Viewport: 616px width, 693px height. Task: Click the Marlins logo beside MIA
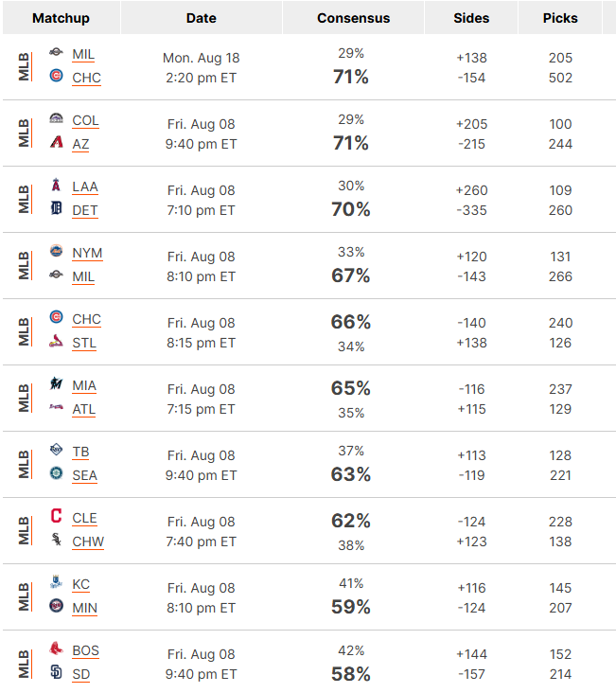coord(56,383)
